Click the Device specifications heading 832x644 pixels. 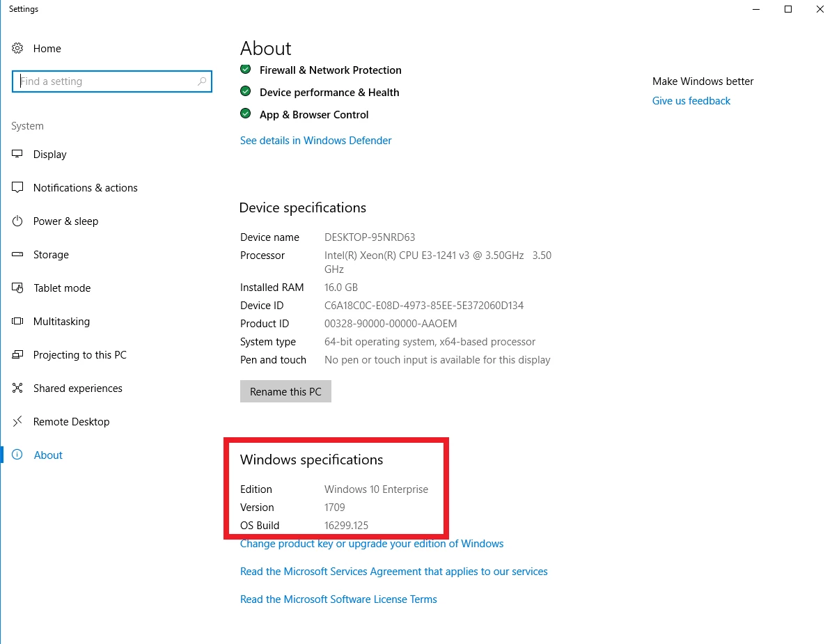point(302,208)
